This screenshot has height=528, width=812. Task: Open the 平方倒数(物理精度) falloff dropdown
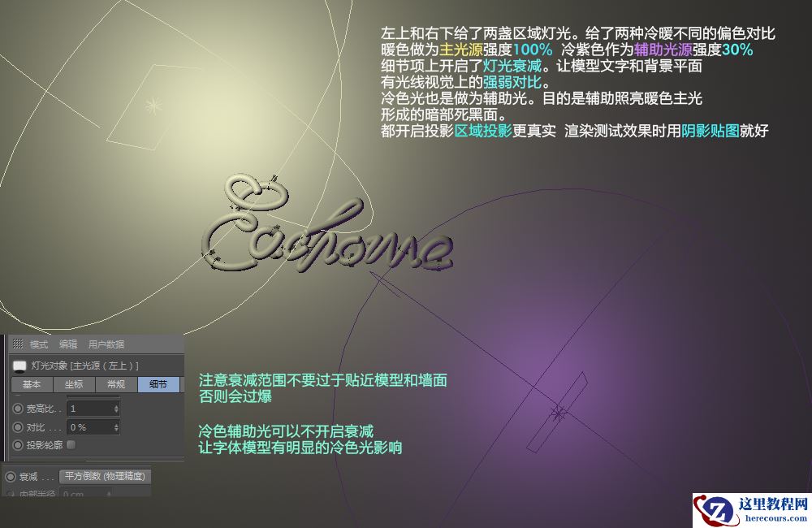pyautogui.click(x=105, y=477)
